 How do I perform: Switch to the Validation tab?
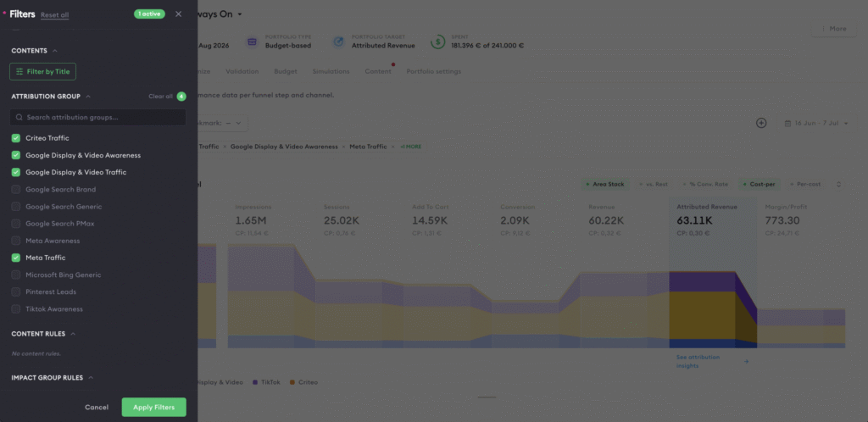click(242, 71)
